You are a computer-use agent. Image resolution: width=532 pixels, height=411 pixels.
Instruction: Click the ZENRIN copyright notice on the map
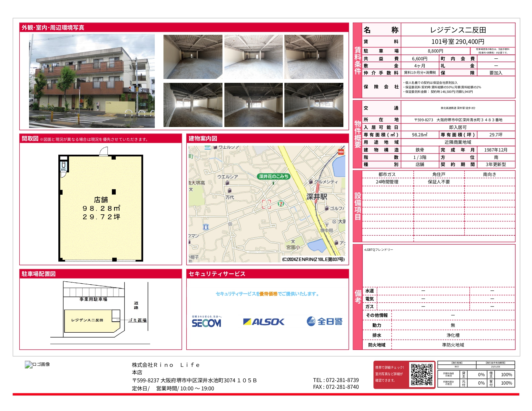pos(313,259)
